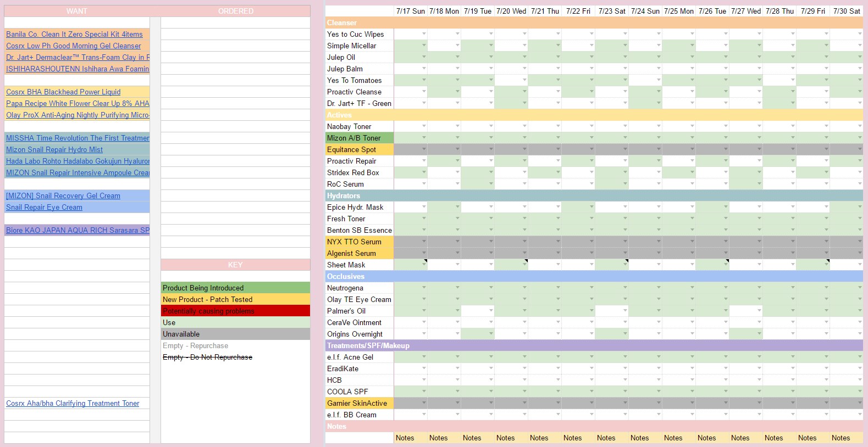Open the Yes To Tomatoes dropdown under 7/21 Thu
Viewport: 868px width, 447px height.
(558, 80)
